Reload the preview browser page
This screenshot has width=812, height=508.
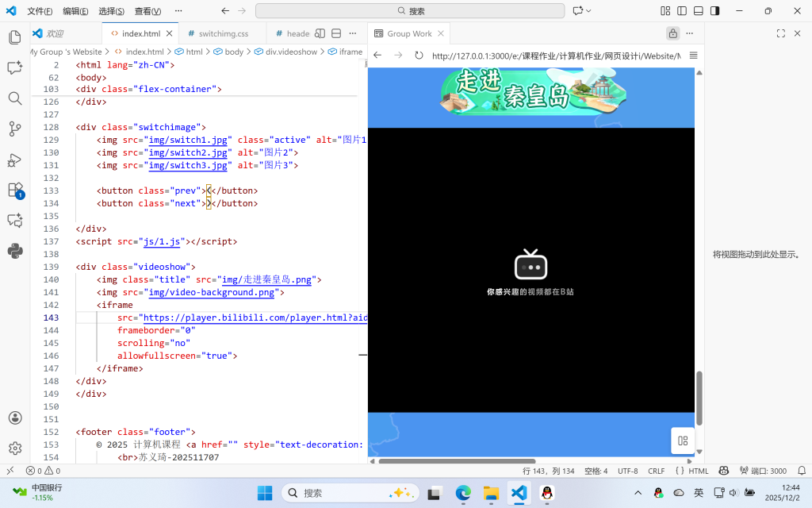(419, 56)
